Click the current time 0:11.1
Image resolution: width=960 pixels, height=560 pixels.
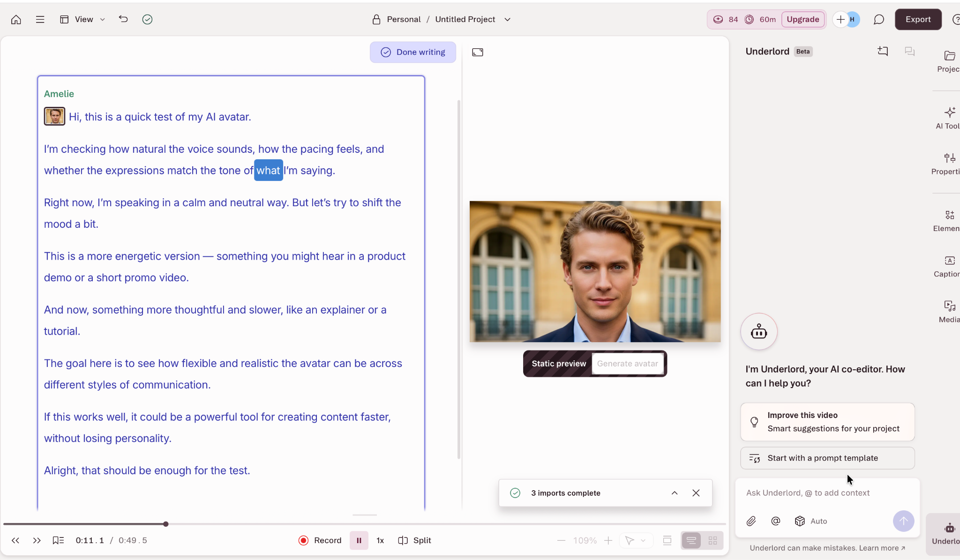90,540
